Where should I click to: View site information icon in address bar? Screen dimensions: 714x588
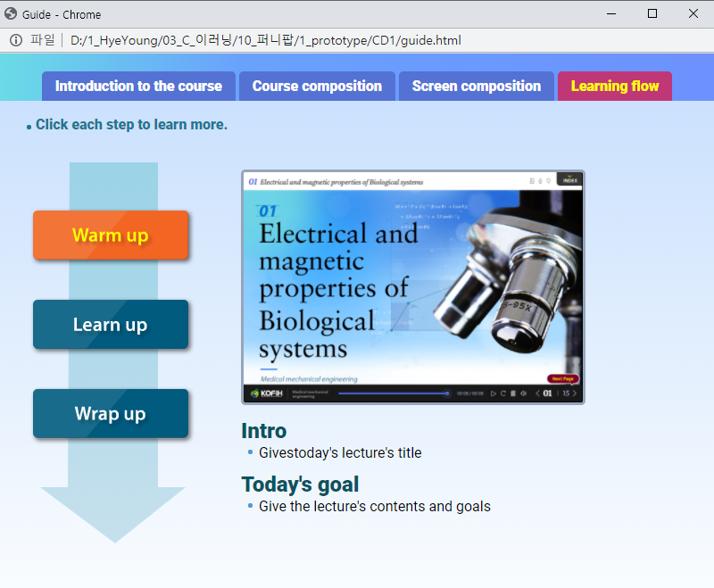(16, 40)
